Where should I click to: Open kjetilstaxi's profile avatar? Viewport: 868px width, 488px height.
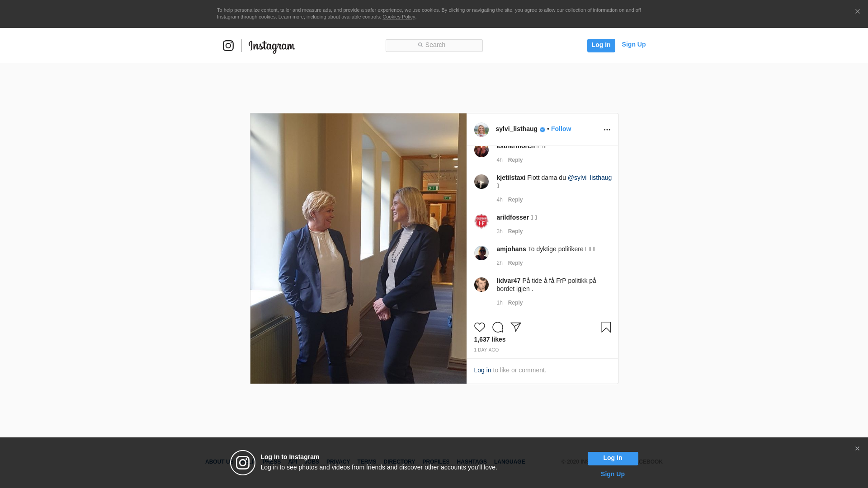click(481, 182)
